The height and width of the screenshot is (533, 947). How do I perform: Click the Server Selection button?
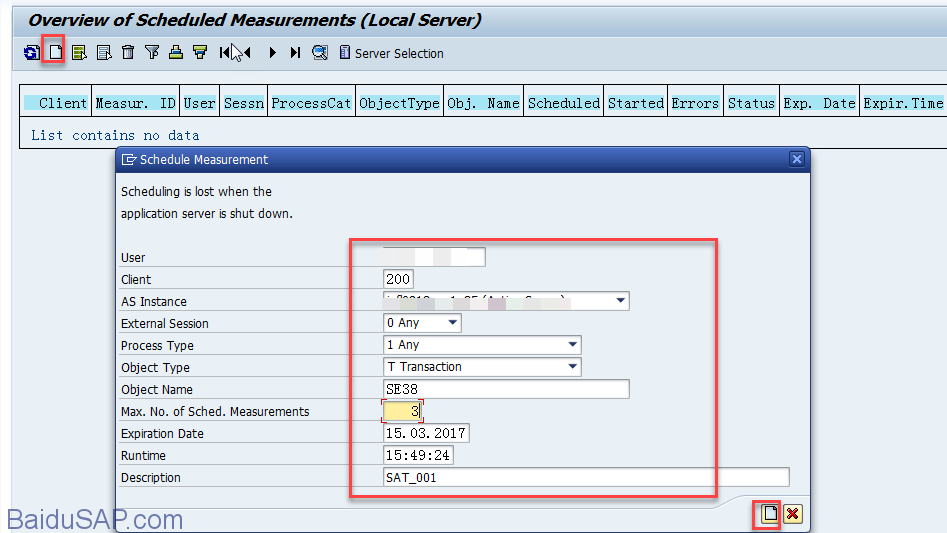[x=391, y=53]
